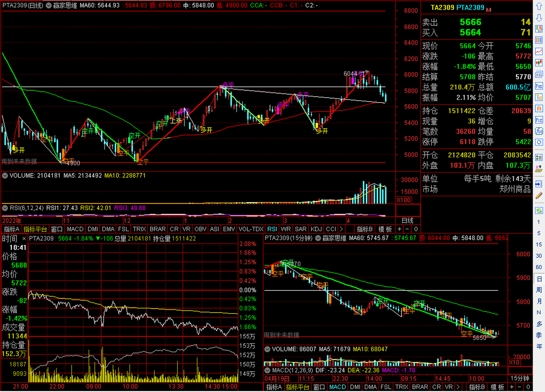The image size is (545, 392).
Task: Expand the VOLUME indicator dropdown in daily chart
Action: coord(5,175)
